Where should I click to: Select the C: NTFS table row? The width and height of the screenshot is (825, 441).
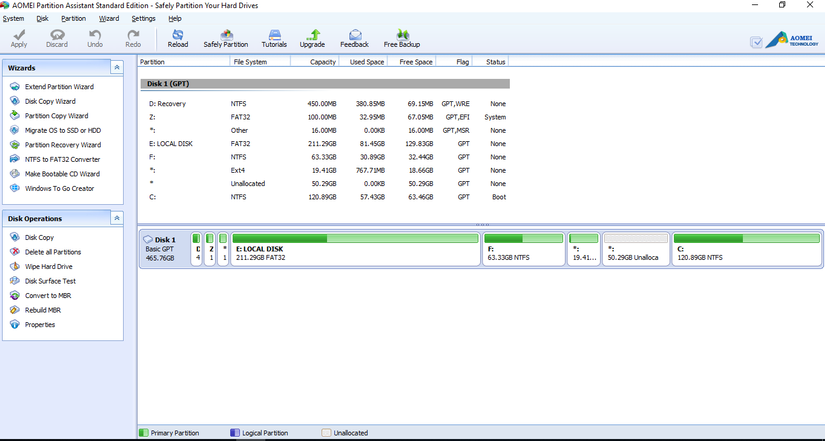click(325, 197)
